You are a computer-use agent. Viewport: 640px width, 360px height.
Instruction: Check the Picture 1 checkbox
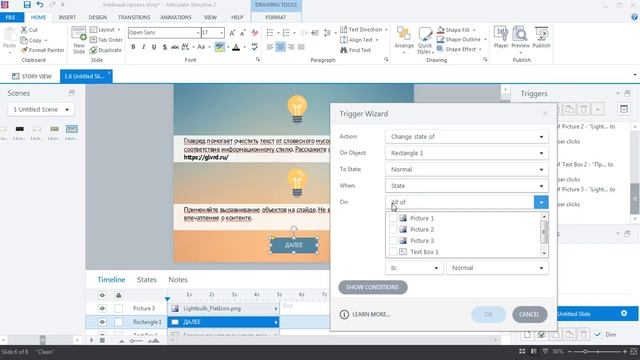[393, 218]
